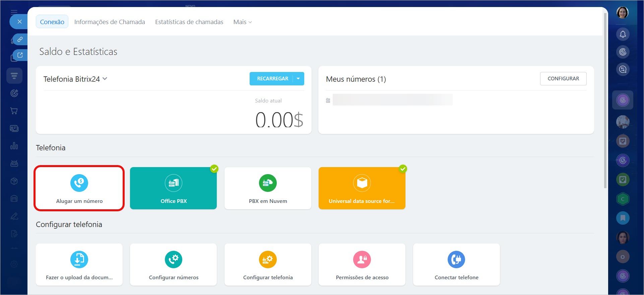Screen dimensions: 644x295
Task: Open the Recarregar dropdown arrow
Action: (x=298, y=79)
